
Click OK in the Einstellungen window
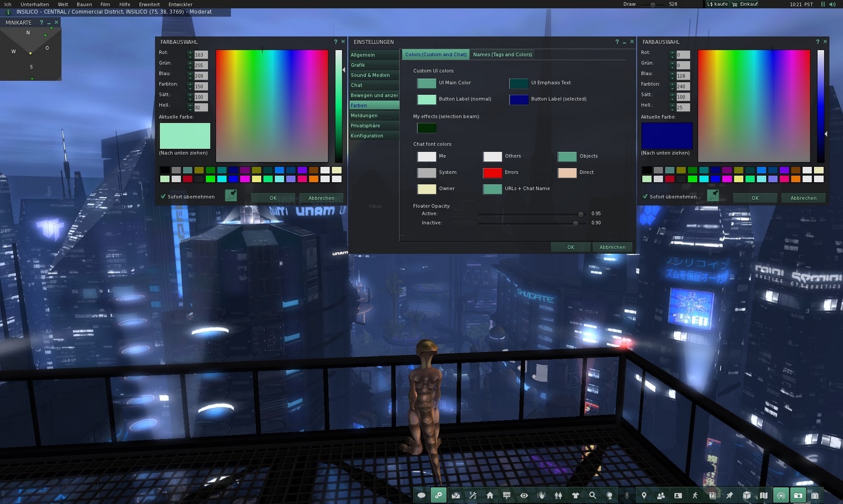tap(570, 246)
